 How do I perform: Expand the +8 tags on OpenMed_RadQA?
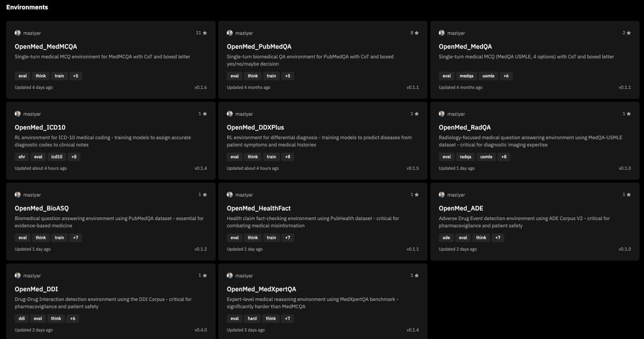pos(503,157)
